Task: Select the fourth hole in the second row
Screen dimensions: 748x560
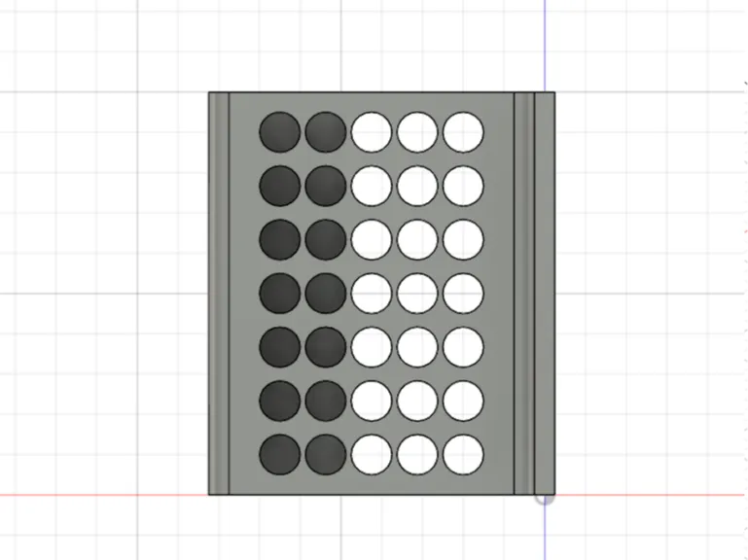Action: click(417, 186)
